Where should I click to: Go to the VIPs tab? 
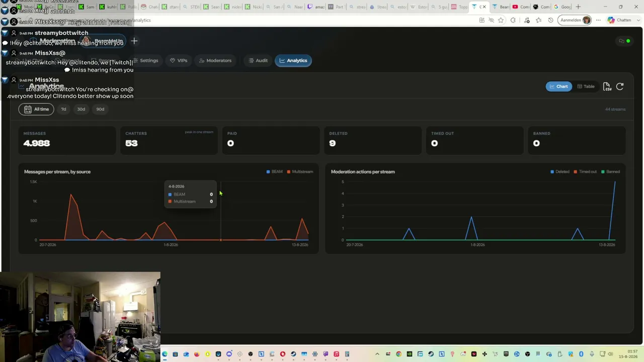179,60
